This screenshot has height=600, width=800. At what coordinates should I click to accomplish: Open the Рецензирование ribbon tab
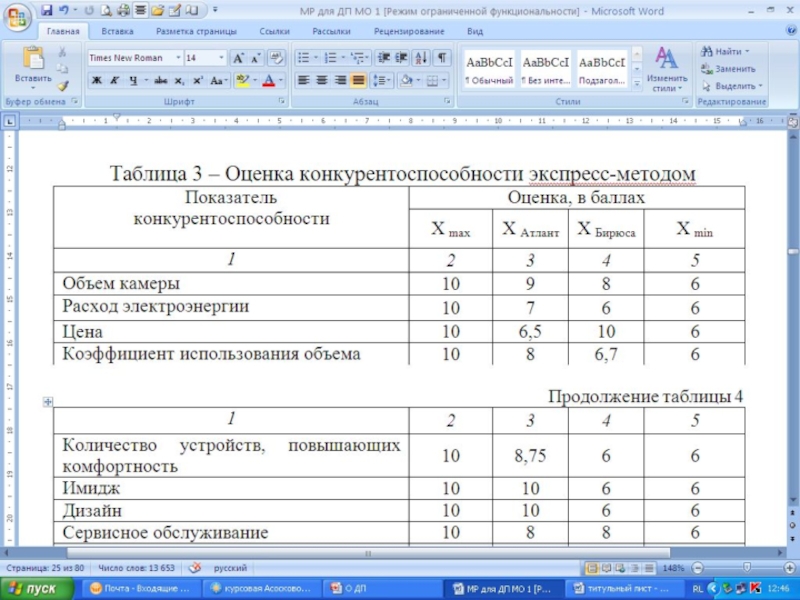(x=401, y=32)
